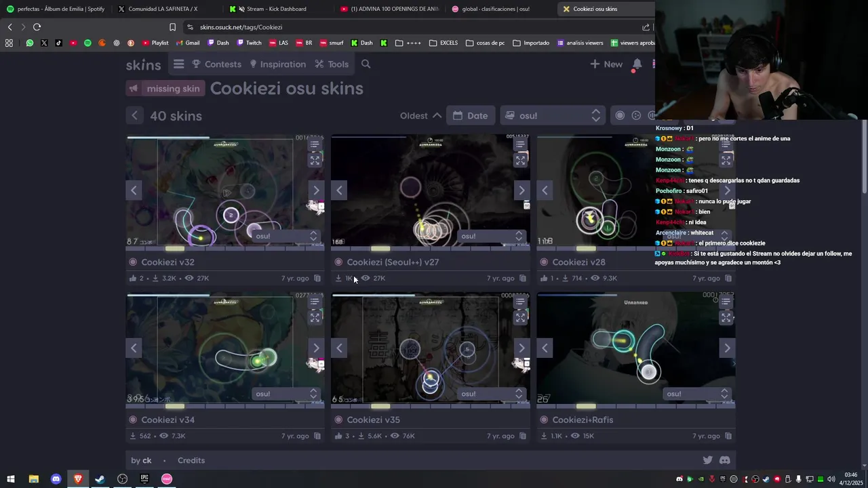The height and width of the screenshot is (488, 868).
Task: Open Discord from the Windows taskbar
Action: (56, 479)
